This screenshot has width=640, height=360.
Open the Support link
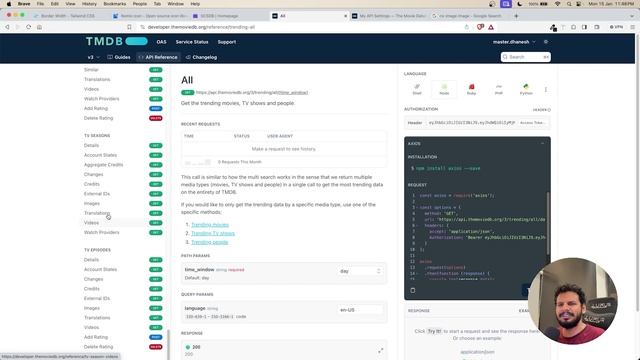coord(227,42)
